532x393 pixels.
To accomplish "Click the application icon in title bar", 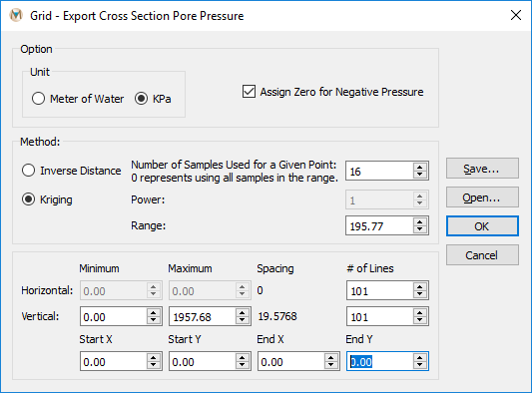I will pyautogui.click(x=16, y=15).
